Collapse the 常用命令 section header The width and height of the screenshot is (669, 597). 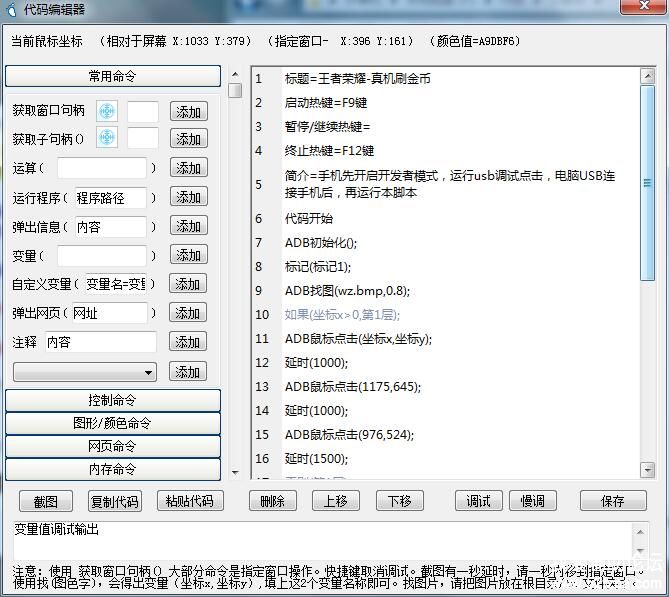pos(112,77)
